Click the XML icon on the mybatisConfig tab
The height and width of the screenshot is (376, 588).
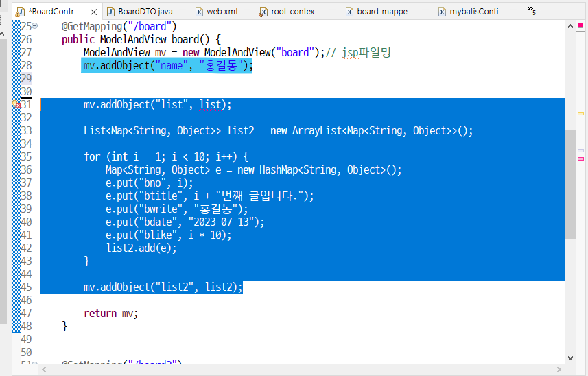coord(443,12)
